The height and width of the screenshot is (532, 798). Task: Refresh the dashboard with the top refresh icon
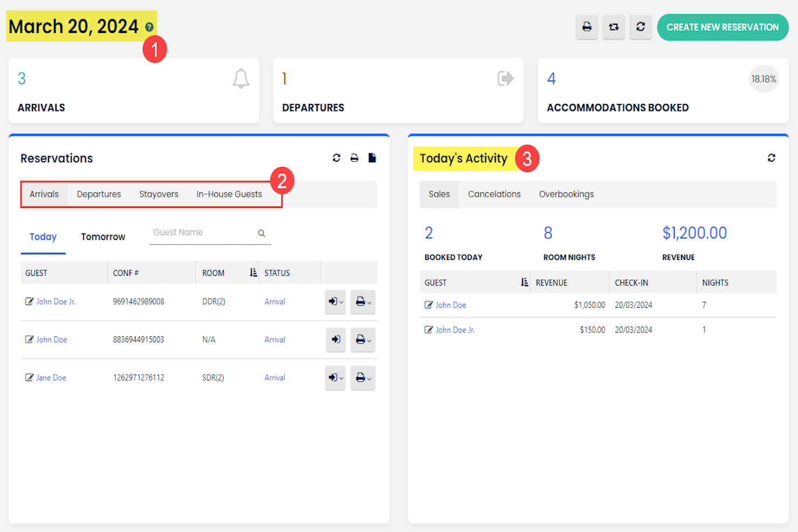[641, 27]
